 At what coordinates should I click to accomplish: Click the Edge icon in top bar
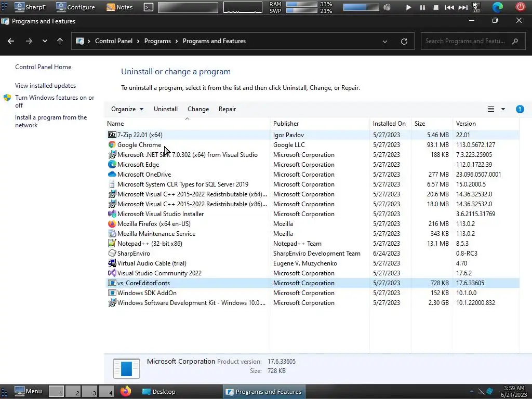(497, 7)
